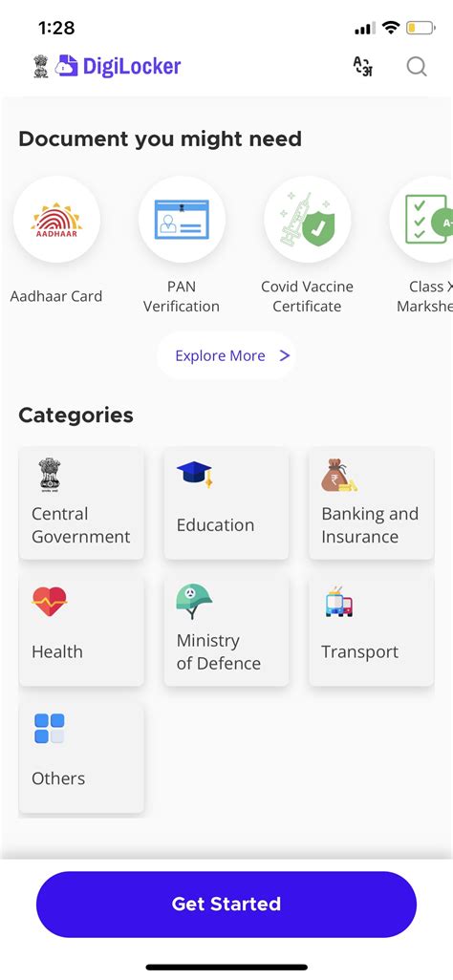The image size is (453, 980).
Task: Open the Education category tile
Action: 226,503
